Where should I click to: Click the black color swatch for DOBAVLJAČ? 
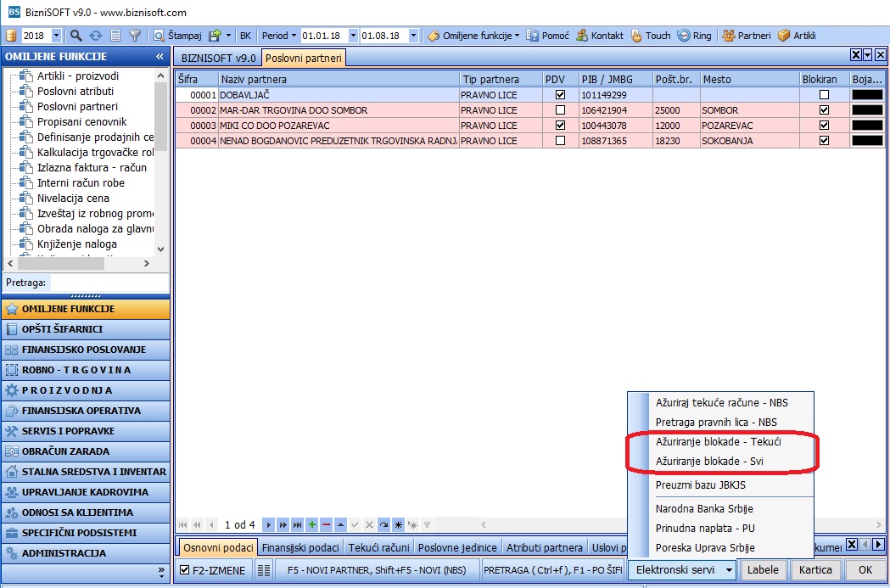[867, 95]
